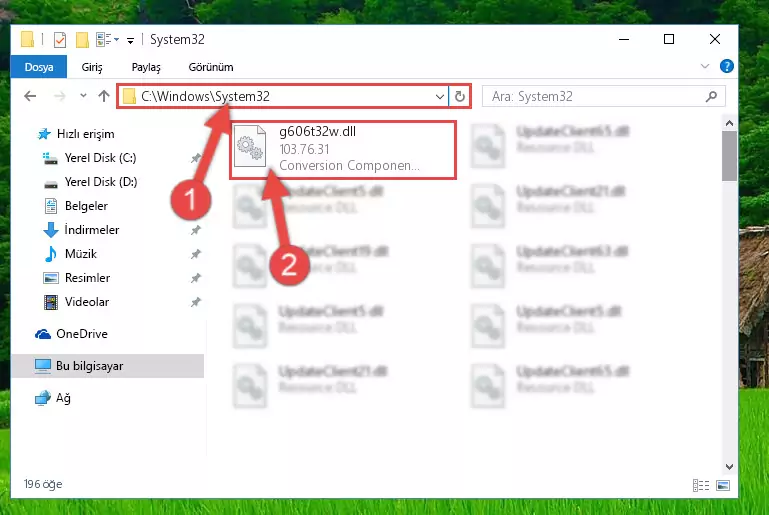Switch to large icons view in status bar
Image resolution: width=769 pixels, height=515 pixels.
click(x=723, y=485)
